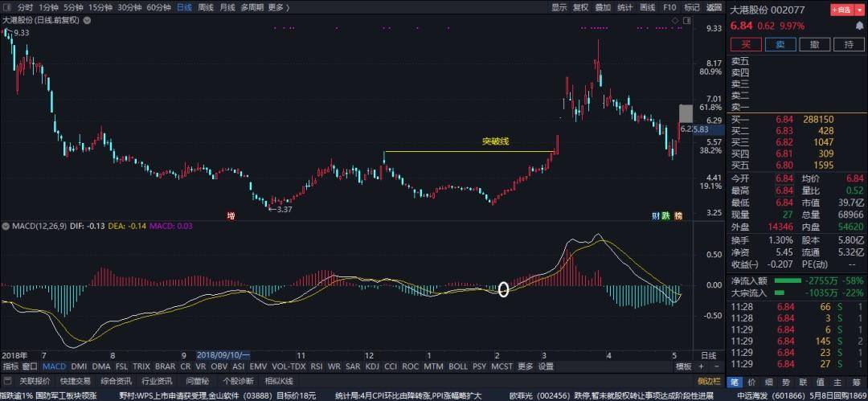The width and height of the screenshot is (868, 401).
Task: Switch to 周线 weekly chart
Action: (x=206, y=7)
